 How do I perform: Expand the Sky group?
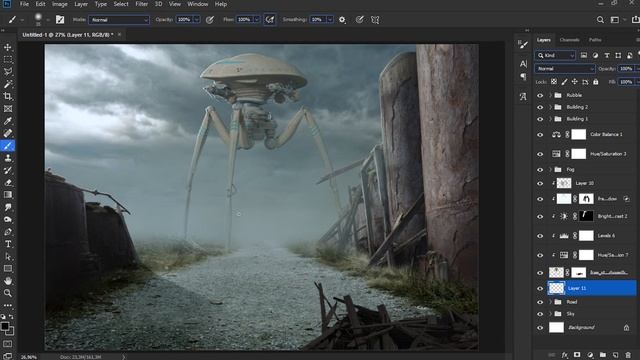click(x=550, y=314)
